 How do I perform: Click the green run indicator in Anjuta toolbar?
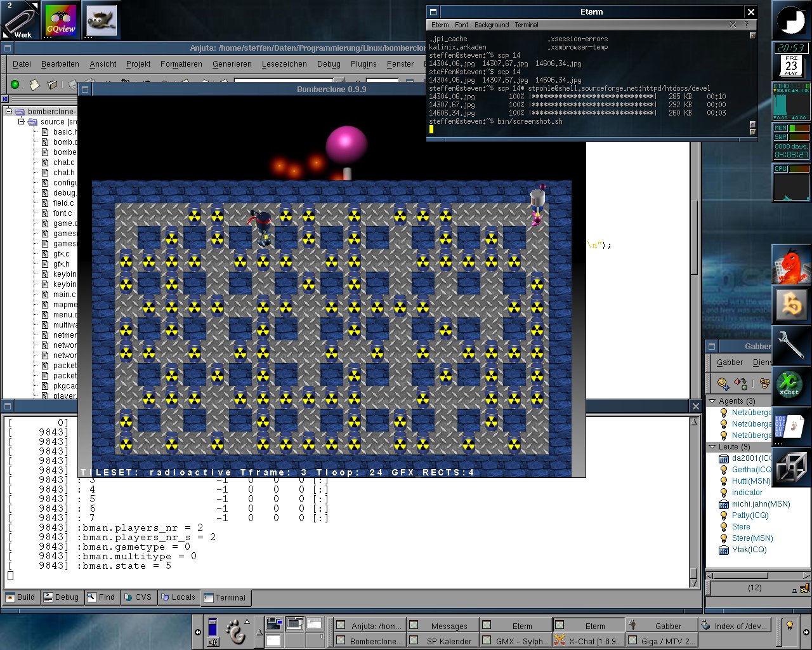point(15,84)
